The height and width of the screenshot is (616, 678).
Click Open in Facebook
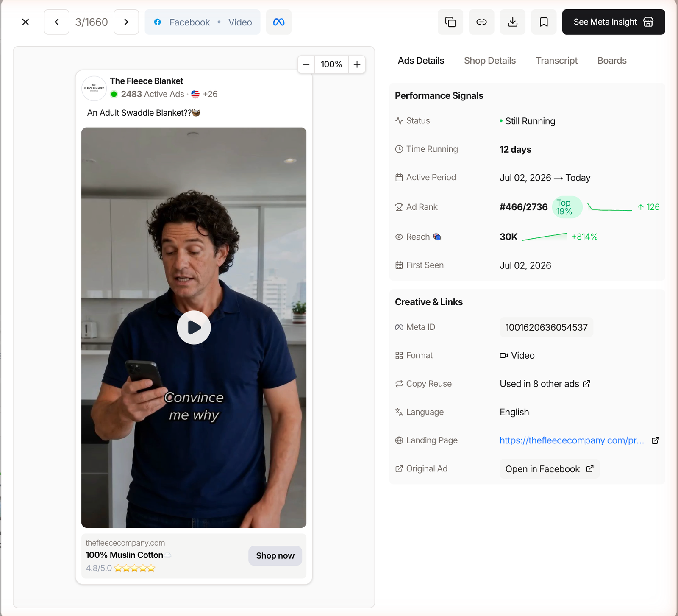[x=550, y=469]
